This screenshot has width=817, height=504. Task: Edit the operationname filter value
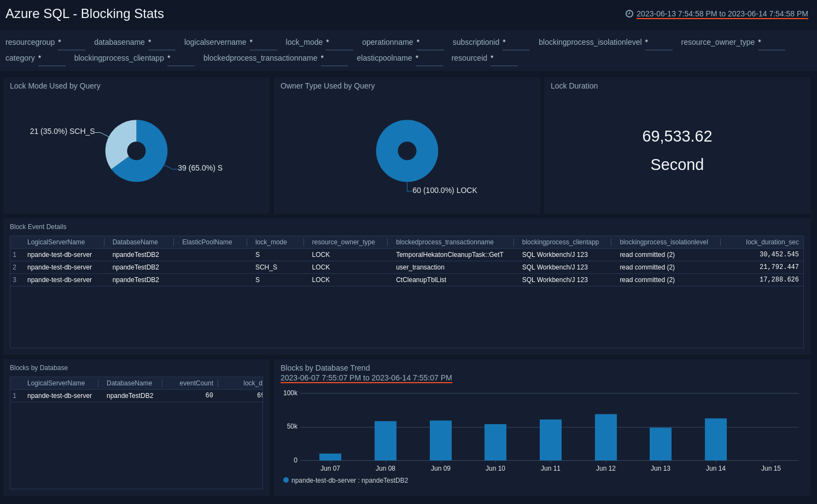tap(430, 43)
